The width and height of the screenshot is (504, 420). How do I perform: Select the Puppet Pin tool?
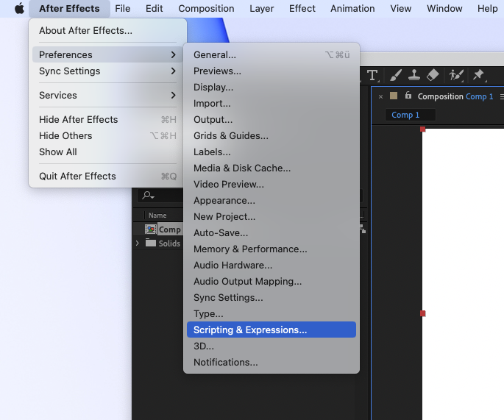[x=478, y=75]
